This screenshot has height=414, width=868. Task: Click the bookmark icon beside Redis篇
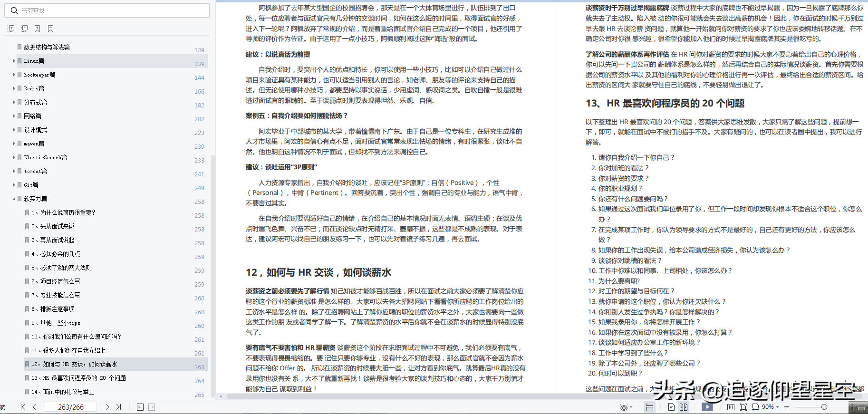coord(19,88)
